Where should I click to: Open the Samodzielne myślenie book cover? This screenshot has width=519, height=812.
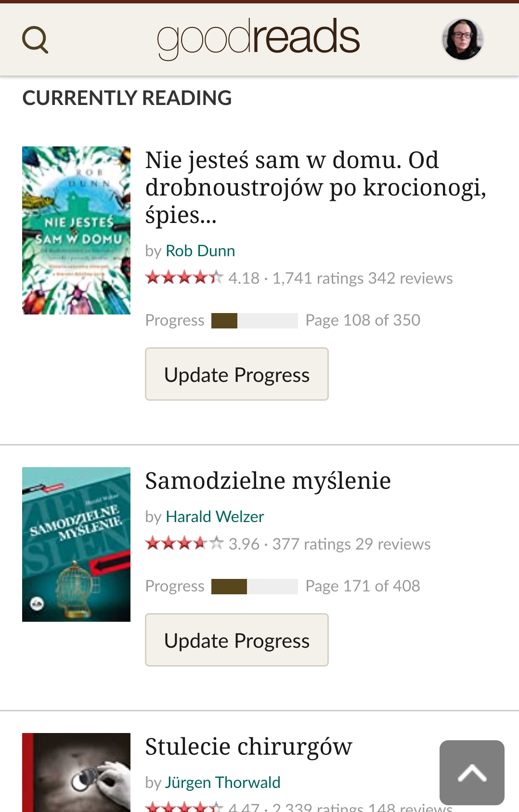76,544
